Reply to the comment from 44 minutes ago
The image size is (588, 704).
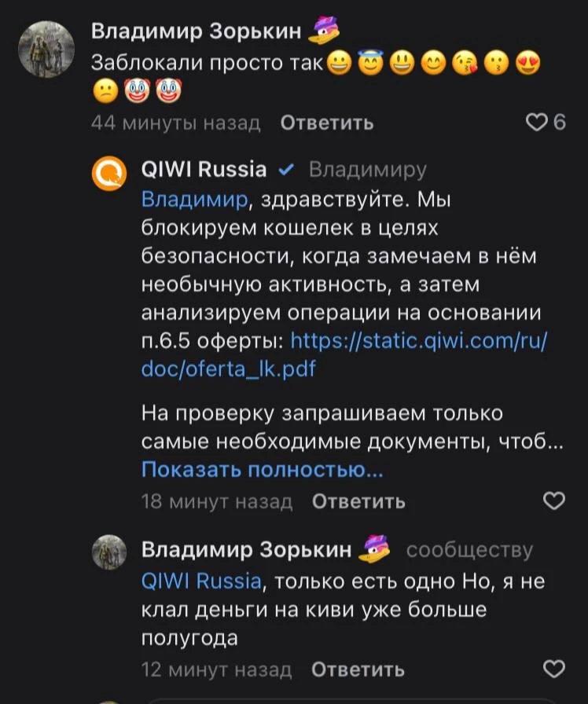click(327, 123)
